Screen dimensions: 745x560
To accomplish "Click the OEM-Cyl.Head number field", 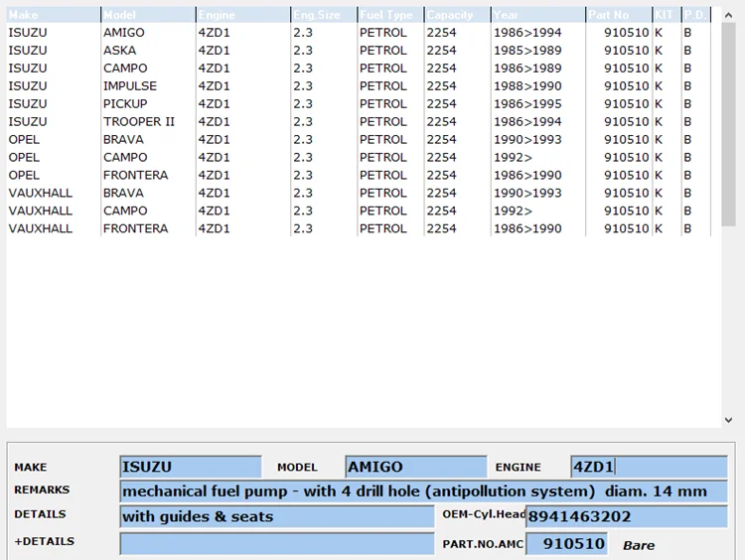I will coord(626,516).
